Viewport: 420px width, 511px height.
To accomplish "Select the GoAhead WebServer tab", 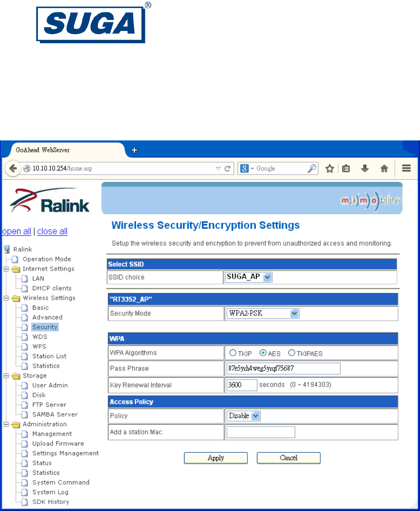I will (64, 150).
